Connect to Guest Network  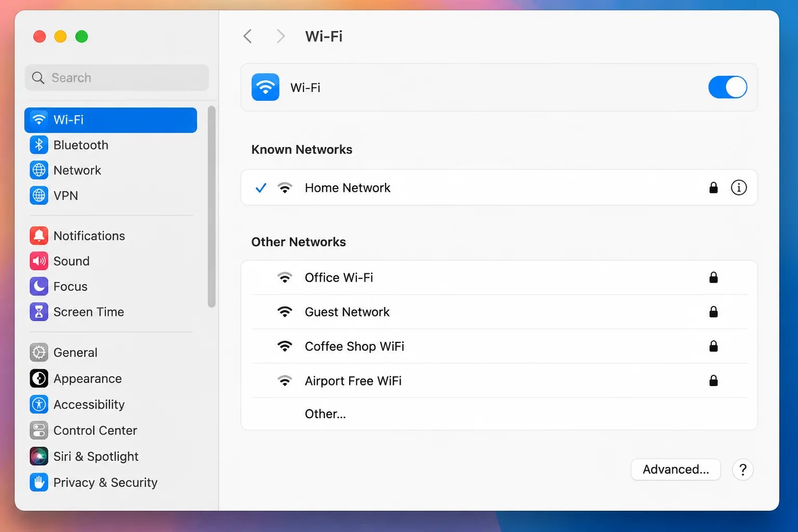[499, 312]
